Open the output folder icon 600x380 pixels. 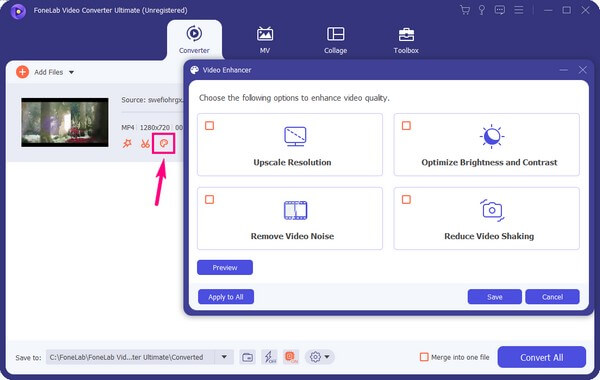(x=248, y=357)
